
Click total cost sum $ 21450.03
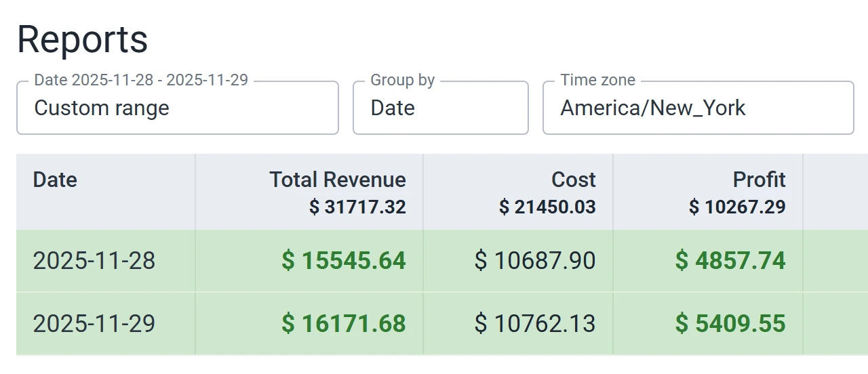click(547, 207)
